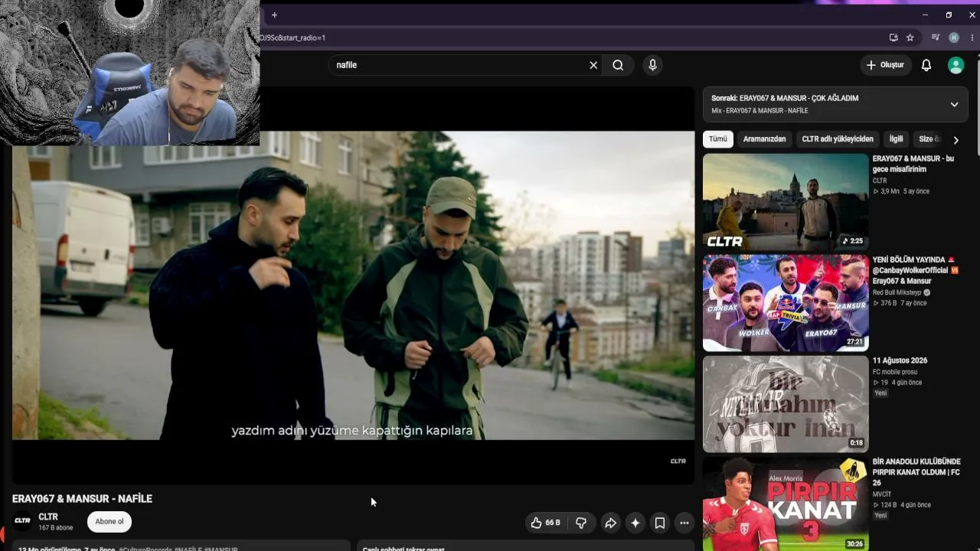Viewport: 980px width, 551px height.
Task: Click the sparkle Ask icon below video
Action: point(635,523)
